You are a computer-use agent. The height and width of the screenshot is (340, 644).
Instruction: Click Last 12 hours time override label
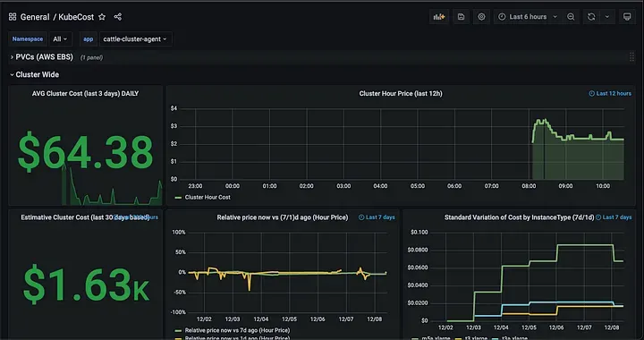tap(610, 94)
